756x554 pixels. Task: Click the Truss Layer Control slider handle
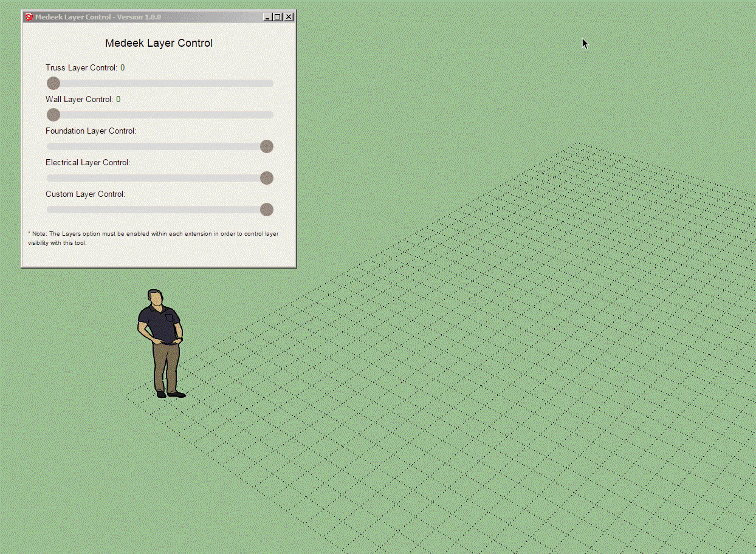53,83
